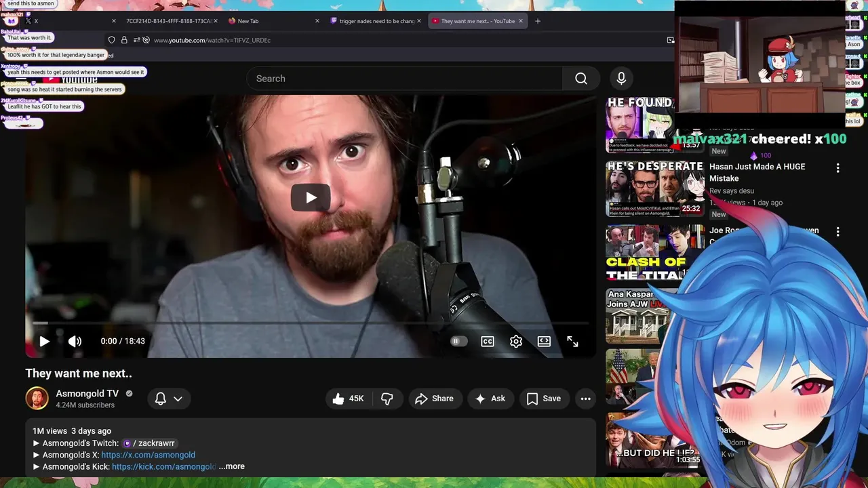
Task: Open more actions three-dot menu under video
Action: point(586,399)
